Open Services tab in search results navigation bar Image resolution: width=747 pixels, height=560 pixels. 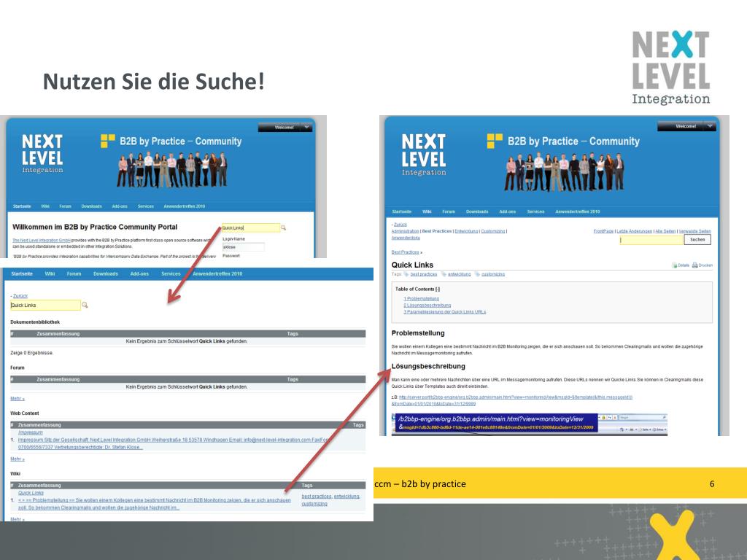(x=171, y=274)
